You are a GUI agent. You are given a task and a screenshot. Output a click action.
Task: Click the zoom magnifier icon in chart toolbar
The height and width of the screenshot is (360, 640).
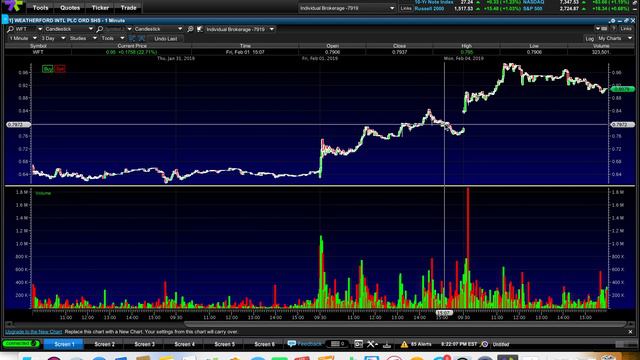(x=190, y=29)
